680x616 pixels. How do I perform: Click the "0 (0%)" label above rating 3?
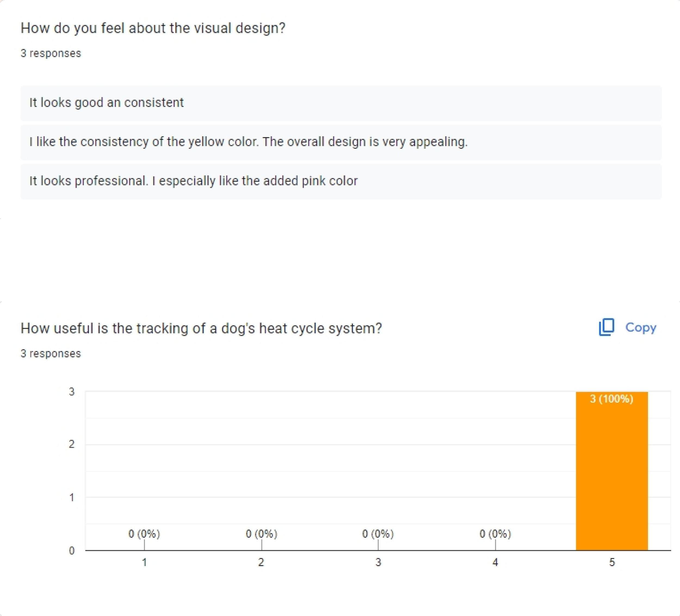378,534
